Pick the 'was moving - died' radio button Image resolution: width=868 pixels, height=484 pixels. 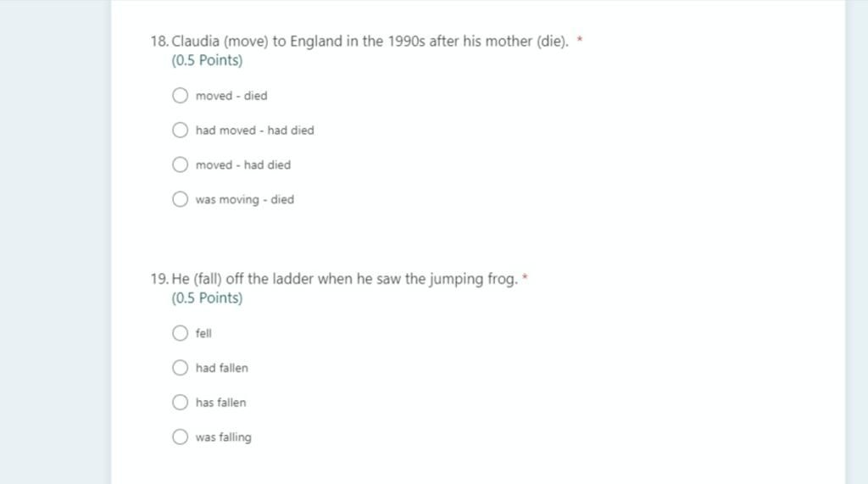click(180, 199)
